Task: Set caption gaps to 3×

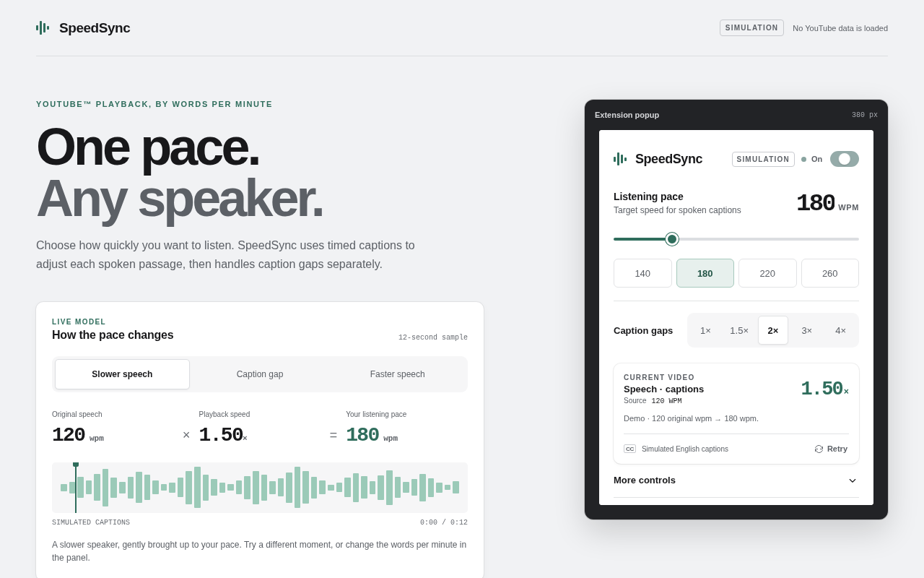Action: pos(807,330)
